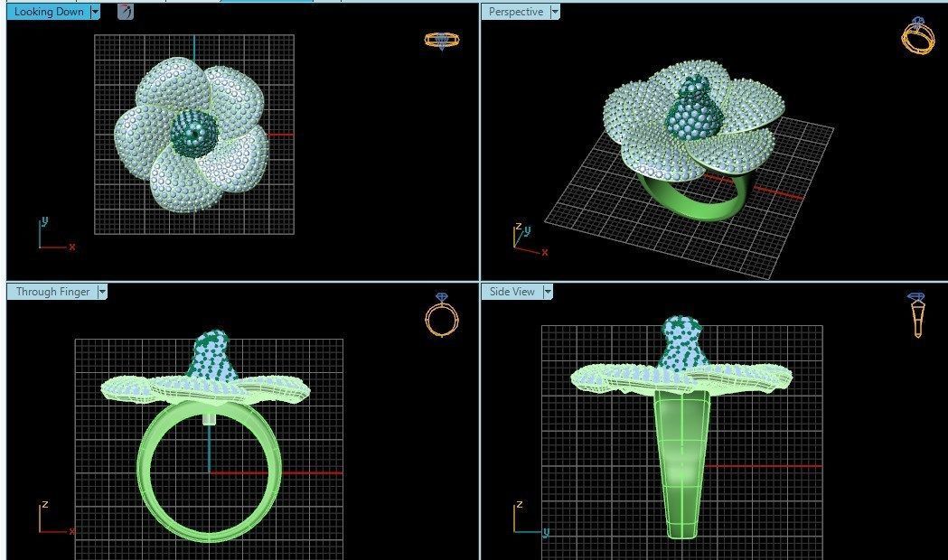Open the Looking Down viewport dropdown arrow

point(95,12)
